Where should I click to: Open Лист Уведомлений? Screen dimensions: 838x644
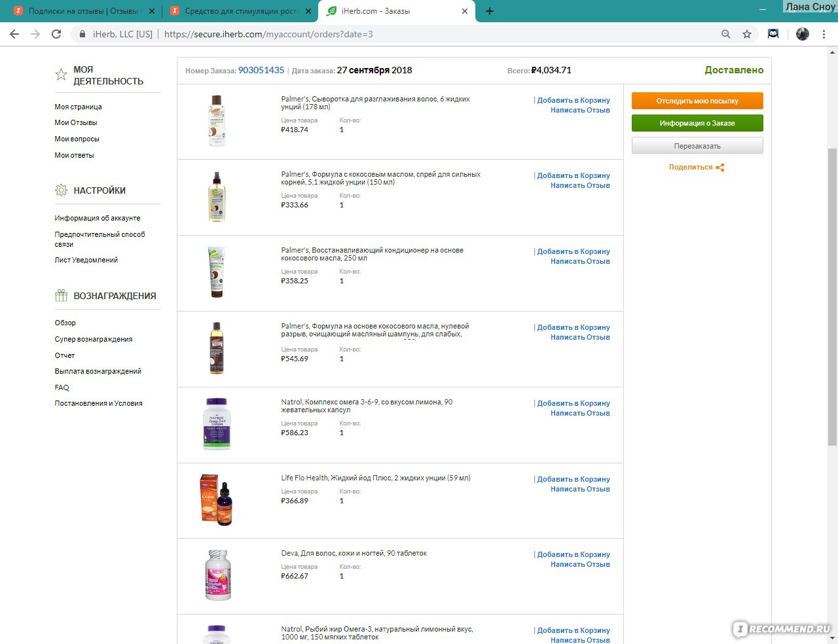pos(86,260)
